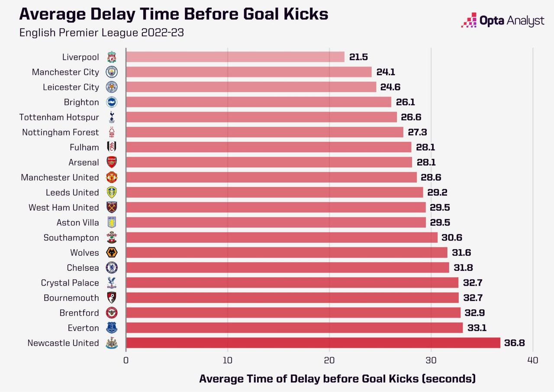Click the Liverpool club crest icon
This screenshot has width=554, height=392.
click(x=112, y=57)
